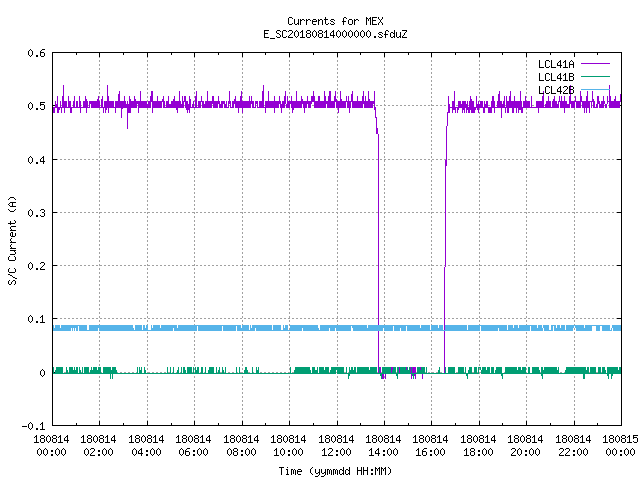The height and width of the screenshot is (480, 640).
Task: Click the '180814 12:00' x-axis tick label
Action: [336, 446]
